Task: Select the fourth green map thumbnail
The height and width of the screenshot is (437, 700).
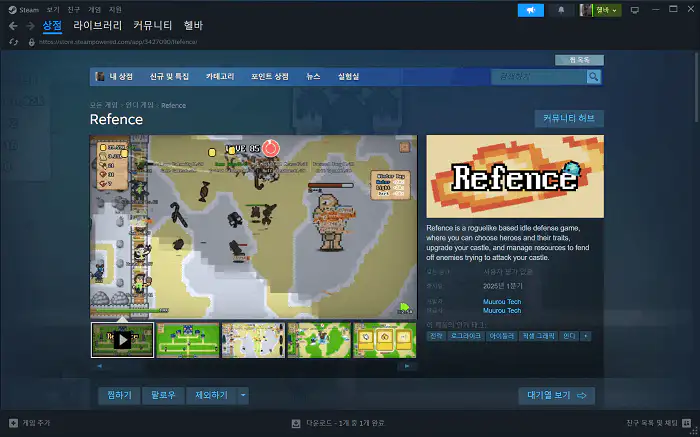Action: point(319,340)
